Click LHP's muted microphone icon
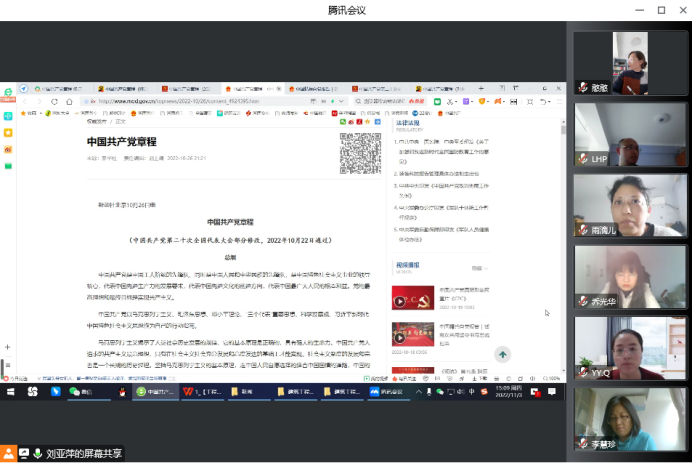 (582, 159)
